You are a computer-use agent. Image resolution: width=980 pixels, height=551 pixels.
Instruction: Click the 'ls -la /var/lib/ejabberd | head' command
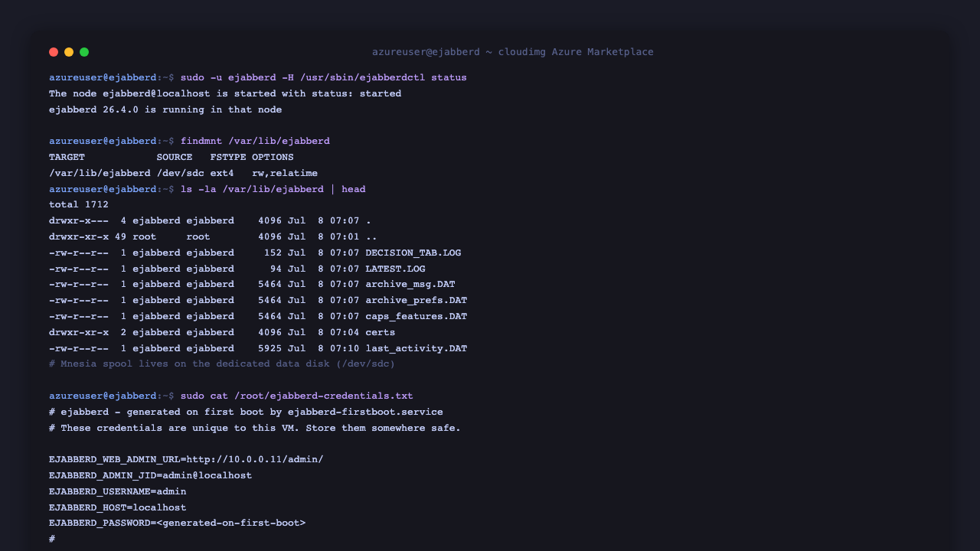tap(273, 189)
